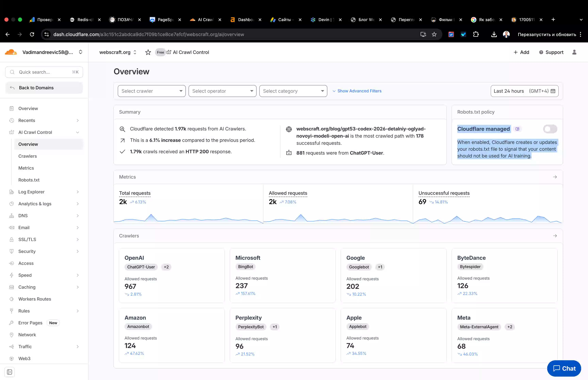Navigate to the Robots.txt page

coord(29,180)
